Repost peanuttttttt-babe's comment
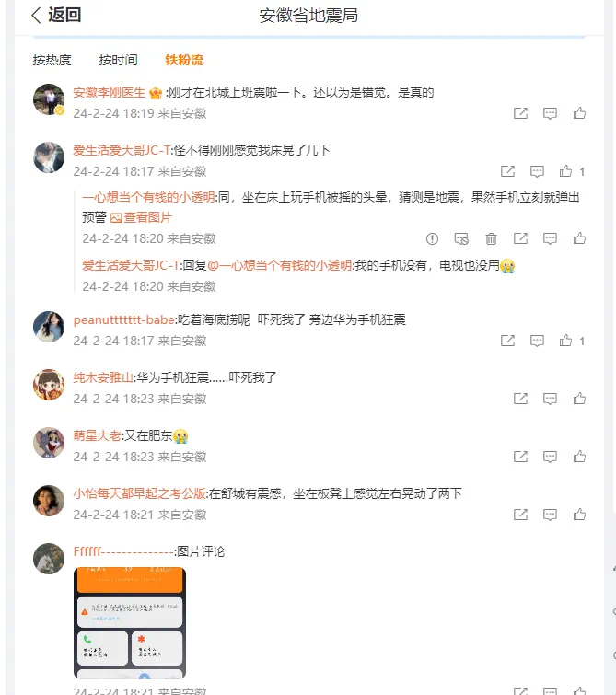The image size is (616, 695). 507,341
